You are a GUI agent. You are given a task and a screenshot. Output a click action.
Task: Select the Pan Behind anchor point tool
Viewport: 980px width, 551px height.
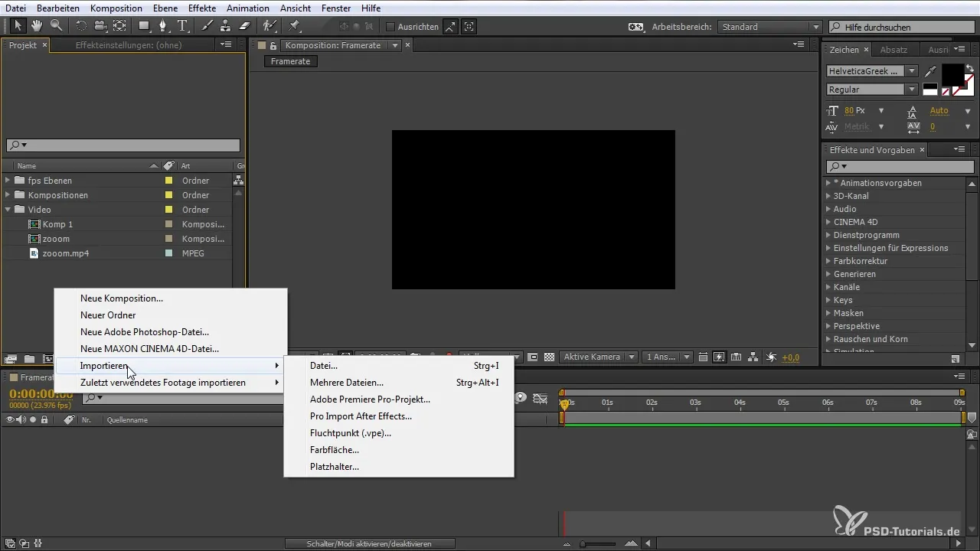click(x=119, y=26)
